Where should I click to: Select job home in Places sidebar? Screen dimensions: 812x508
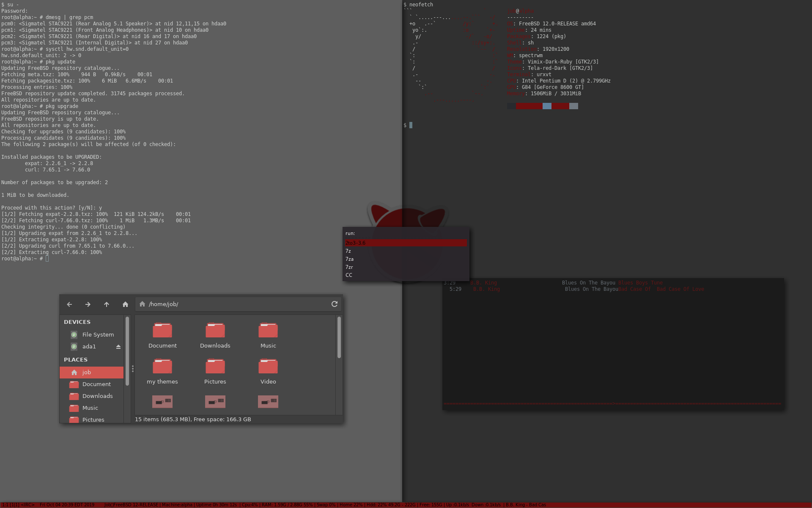[x=87, y=372]
